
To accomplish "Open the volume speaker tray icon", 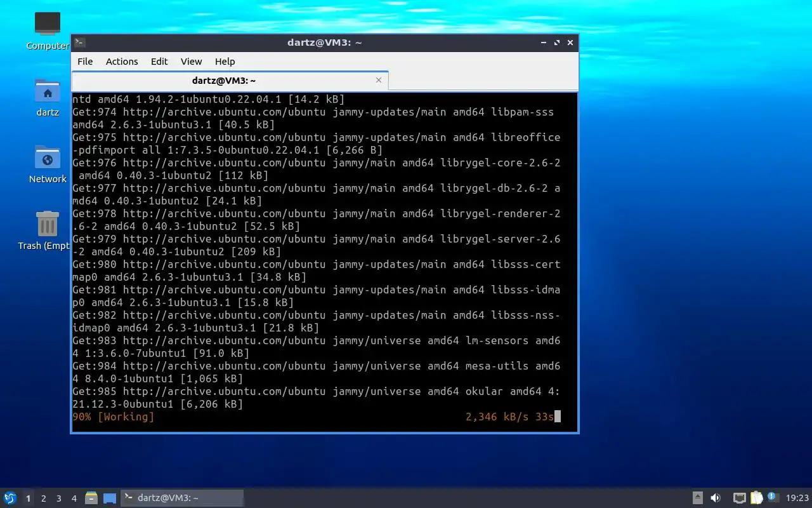I will [716, 498].
